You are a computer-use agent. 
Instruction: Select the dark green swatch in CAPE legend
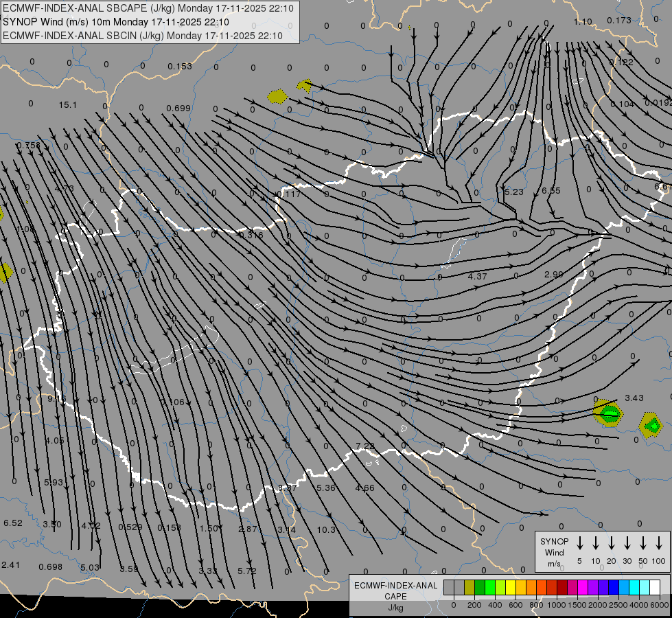click(480, 588)
